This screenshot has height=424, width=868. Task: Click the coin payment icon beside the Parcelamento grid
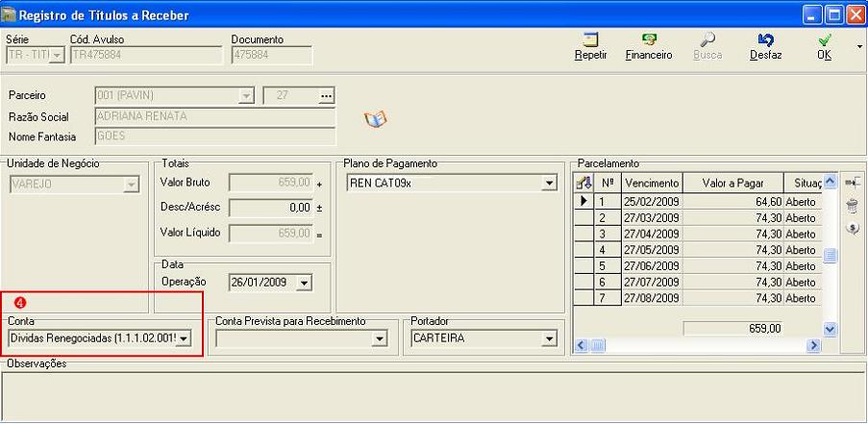853,228
